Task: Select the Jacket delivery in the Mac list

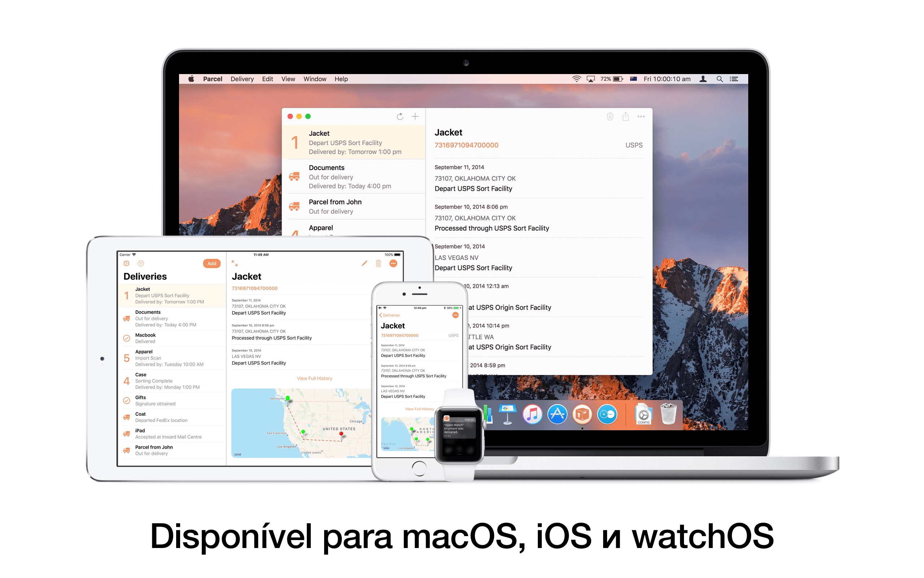Action: [354, 142]
